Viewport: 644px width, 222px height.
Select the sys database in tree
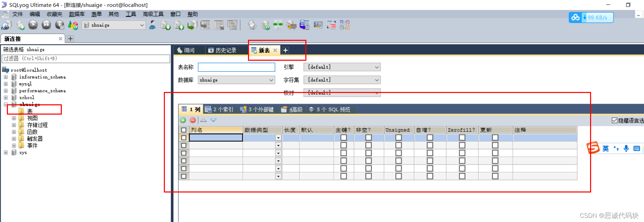tap(23, 153)
